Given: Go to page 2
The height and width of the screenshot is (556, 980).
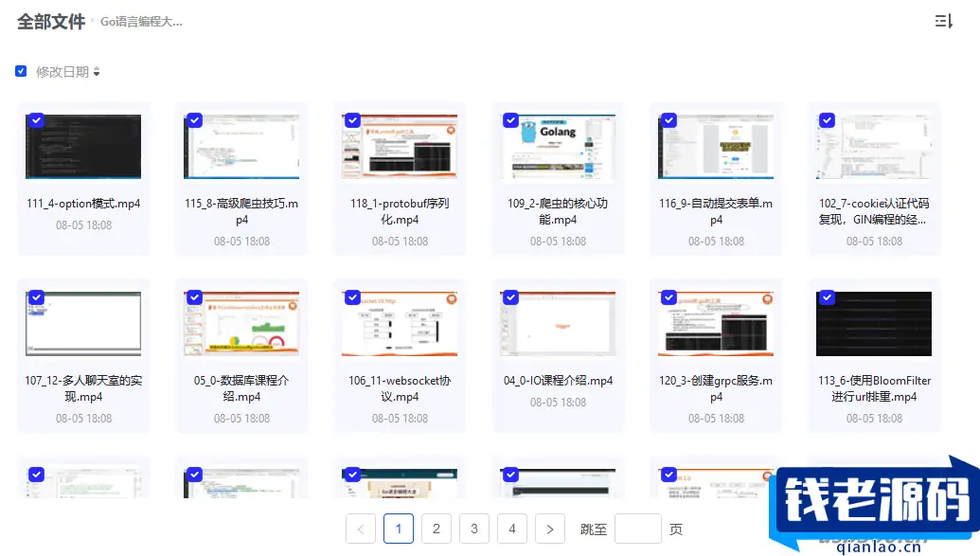Looking at the screenshot, I should click(437, 529).
